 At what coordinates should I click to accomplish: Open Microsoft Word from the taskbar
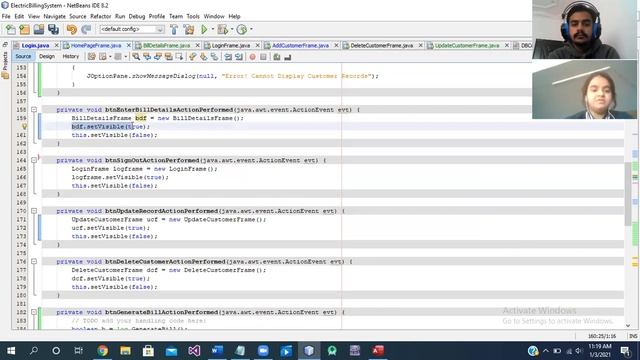(x=217, y=351)
